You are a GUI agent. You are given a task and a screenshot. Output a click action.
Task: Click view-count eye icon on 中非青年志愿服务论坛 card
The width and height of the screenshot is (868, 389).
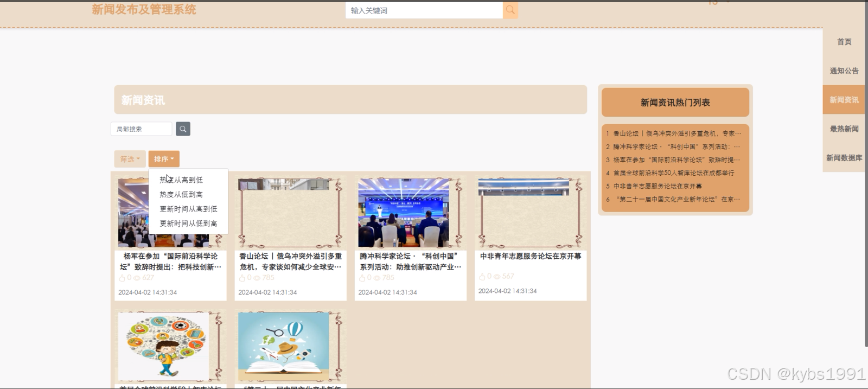[x=497, y=277]
